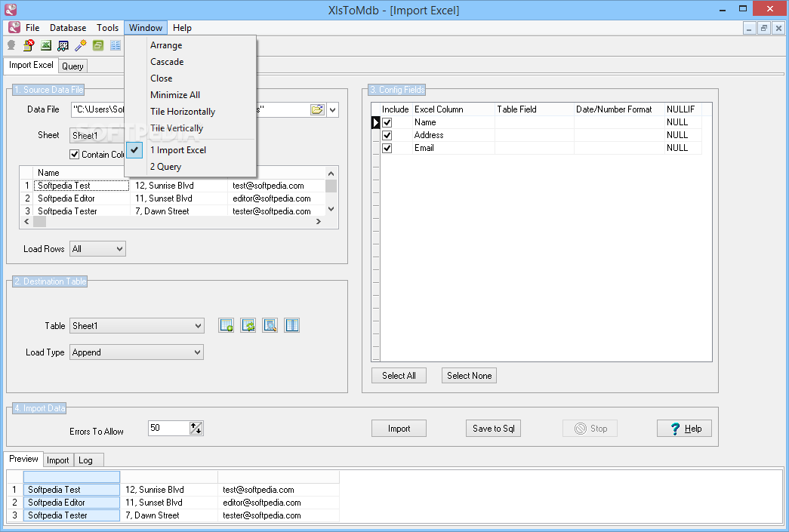Viewport: 789px width, 532px height.
Task: Open the bottom Import tab
Action: [x=58, y=460]
